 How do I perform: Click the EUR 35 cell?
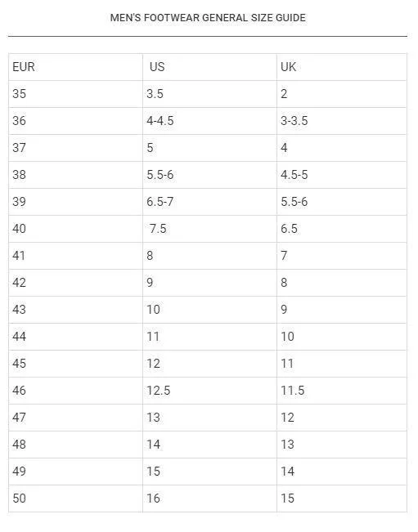coord(76,94)
